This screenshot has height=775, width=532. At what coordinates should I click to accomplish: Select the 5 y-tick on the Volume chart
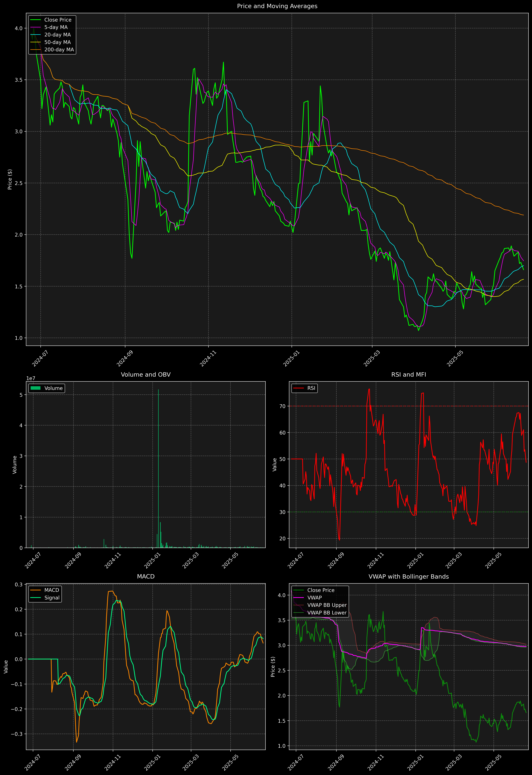[x=21, y=395]
